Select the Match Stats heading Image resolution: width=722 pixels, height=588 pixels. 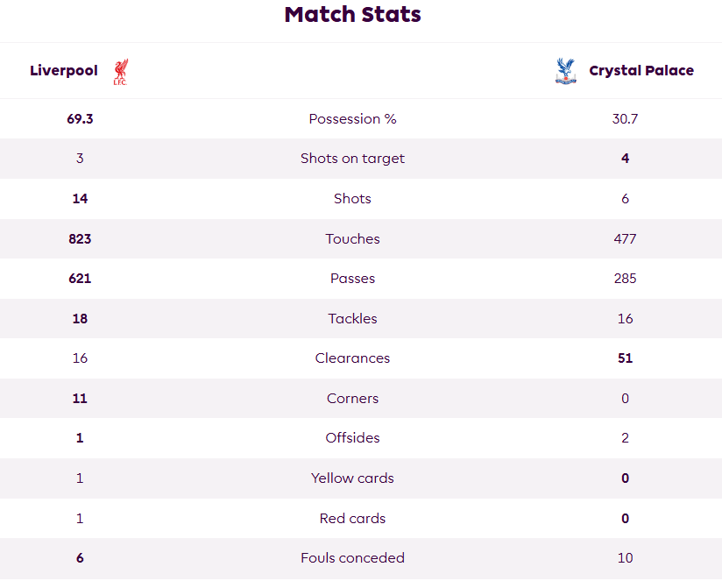(353, 14)
